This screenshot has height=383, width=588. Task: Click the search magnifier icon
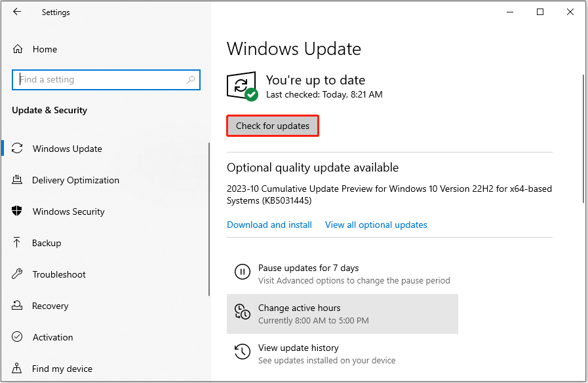(x=191, y=80)
